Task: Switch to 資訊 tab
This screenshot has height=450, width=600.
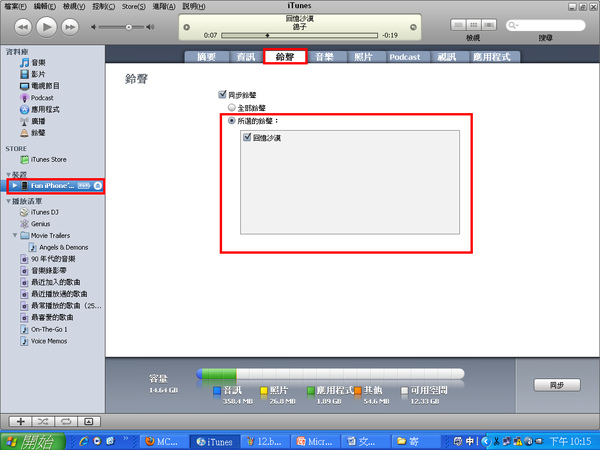Action: [246, 57]
